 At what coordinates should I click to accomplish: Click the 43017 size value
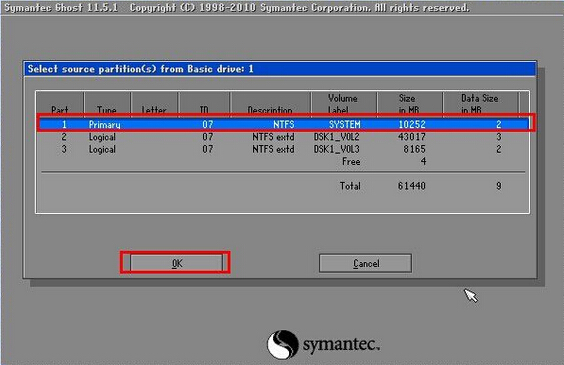(x=411, y=137)
